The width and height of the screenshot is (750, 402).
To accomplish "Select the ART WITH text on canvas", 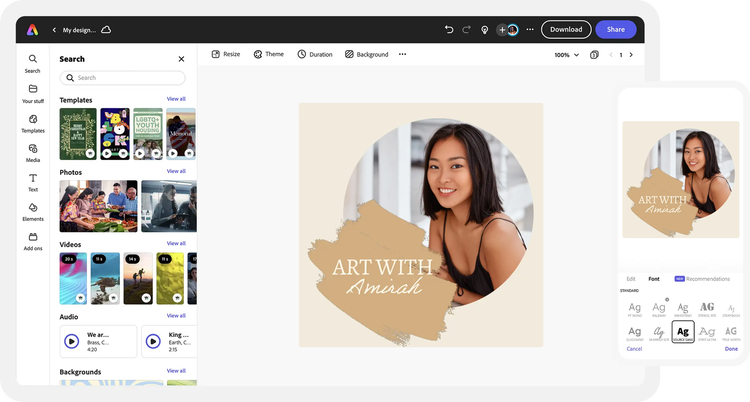I will pyautogui.click(x=382, y=267).
